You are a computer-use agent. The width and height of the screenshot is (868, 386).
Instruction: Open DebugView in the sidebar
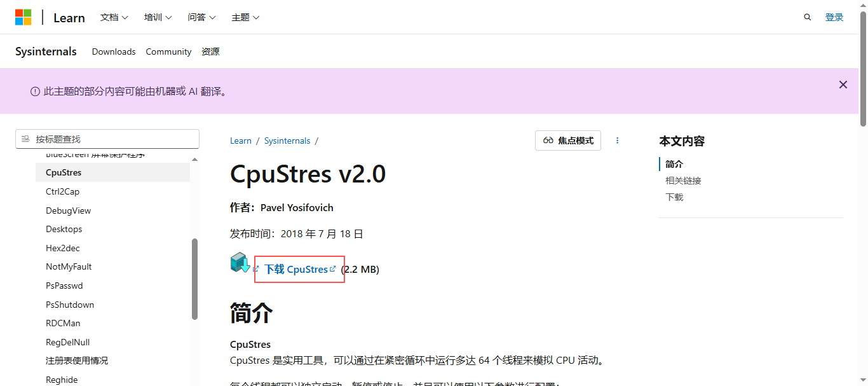[x=68, y=210]
